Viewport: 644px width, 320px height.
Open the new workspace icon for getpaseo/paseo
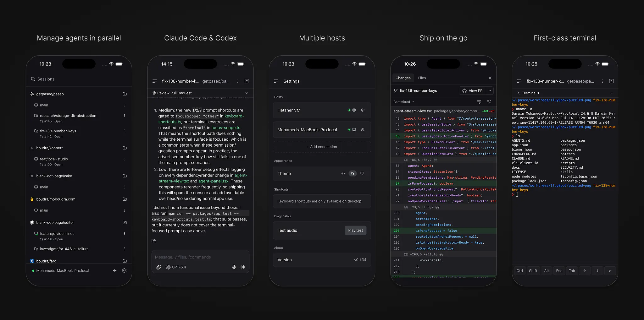pos(125,94)
